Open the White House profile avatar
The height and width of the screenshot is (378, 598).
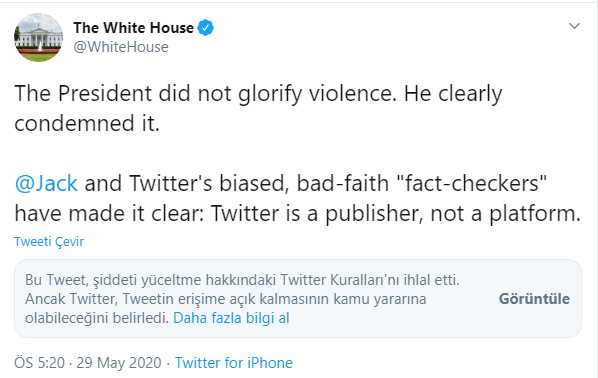pos(39,37)
